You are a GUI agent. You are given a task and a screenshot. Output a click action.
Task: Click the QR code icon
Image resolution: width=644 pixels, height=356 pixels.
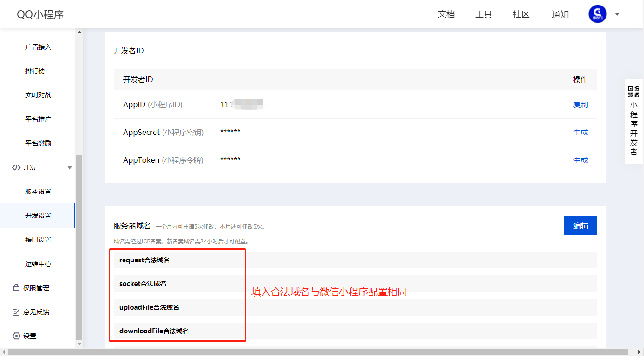[634, 91]
